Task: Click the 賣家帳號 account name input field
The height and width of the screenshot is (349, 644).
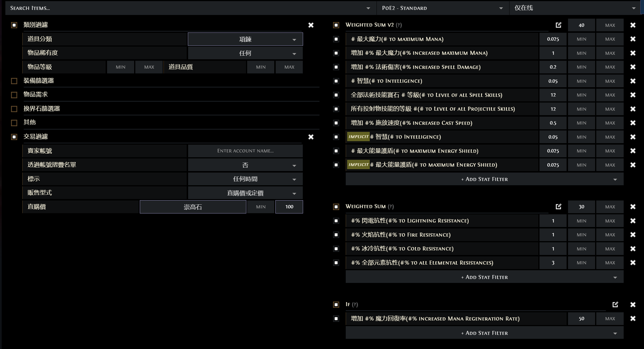Action: click(245, 151)
